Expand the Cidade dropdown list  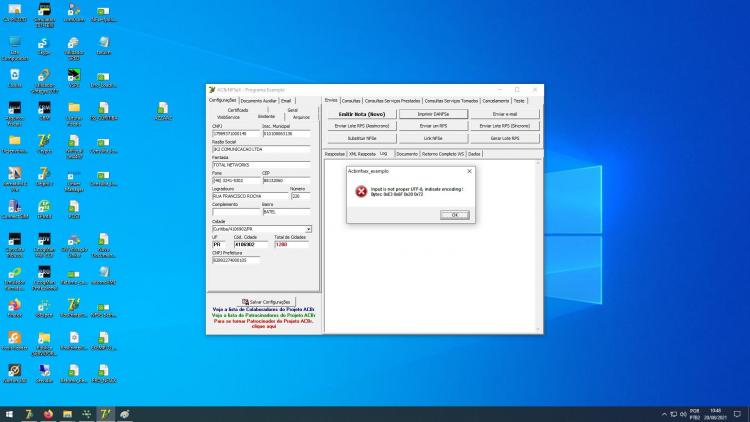point(309,229)
